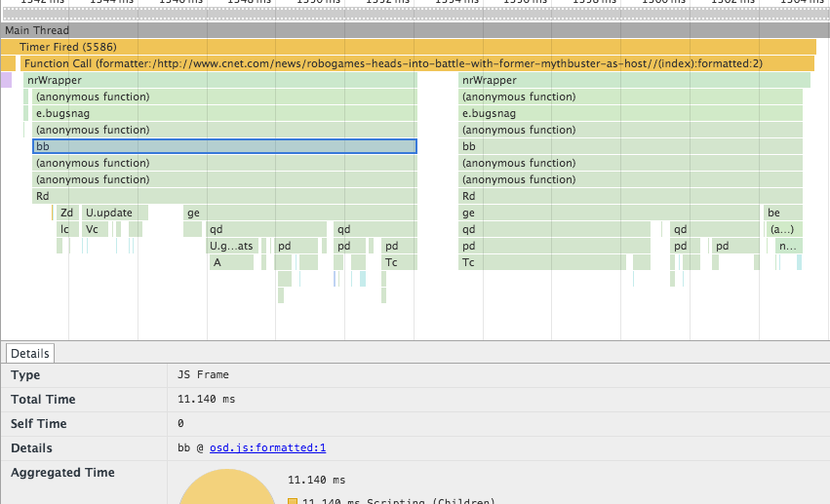Click the Self Time row label
830x504 pixels.
coord(39,424)
